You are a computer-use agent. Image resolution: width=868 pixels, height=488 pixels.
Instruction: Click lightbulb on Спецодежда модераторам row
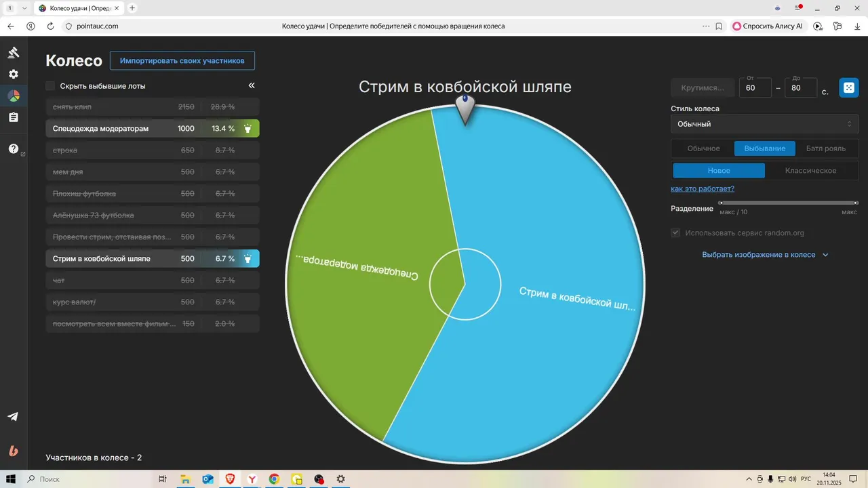(248, 129)
